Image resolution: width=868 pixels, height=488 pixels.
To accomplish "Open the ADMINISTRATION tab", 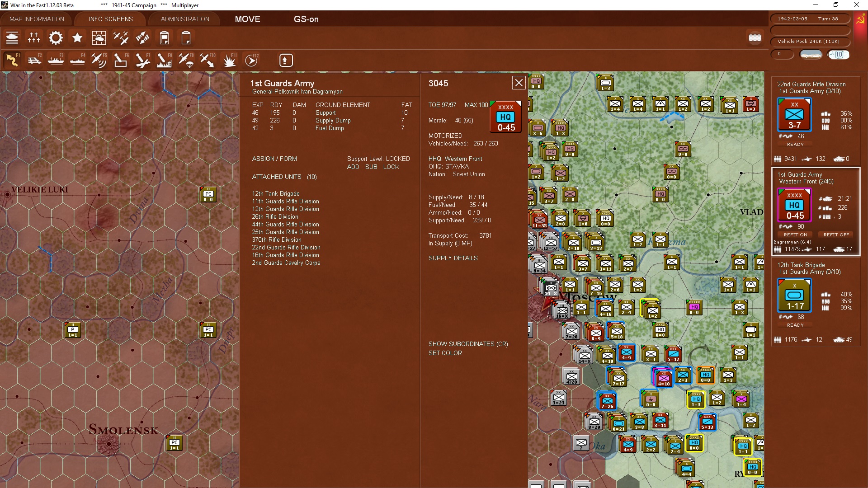I will pyautogui.click(x=185, y=19).
